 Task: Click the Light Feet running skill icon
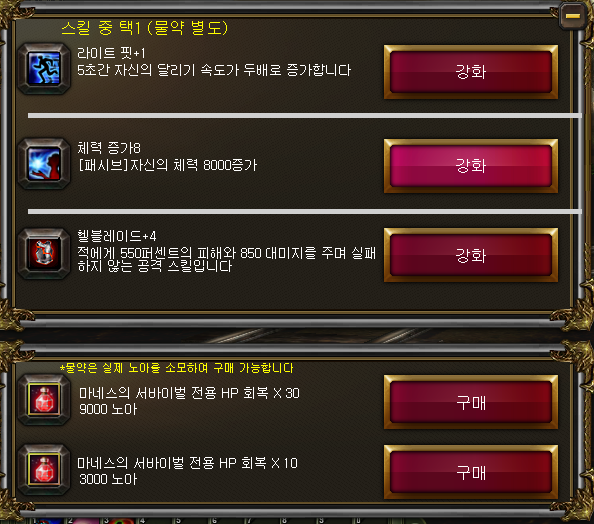[x=44, y=69]
